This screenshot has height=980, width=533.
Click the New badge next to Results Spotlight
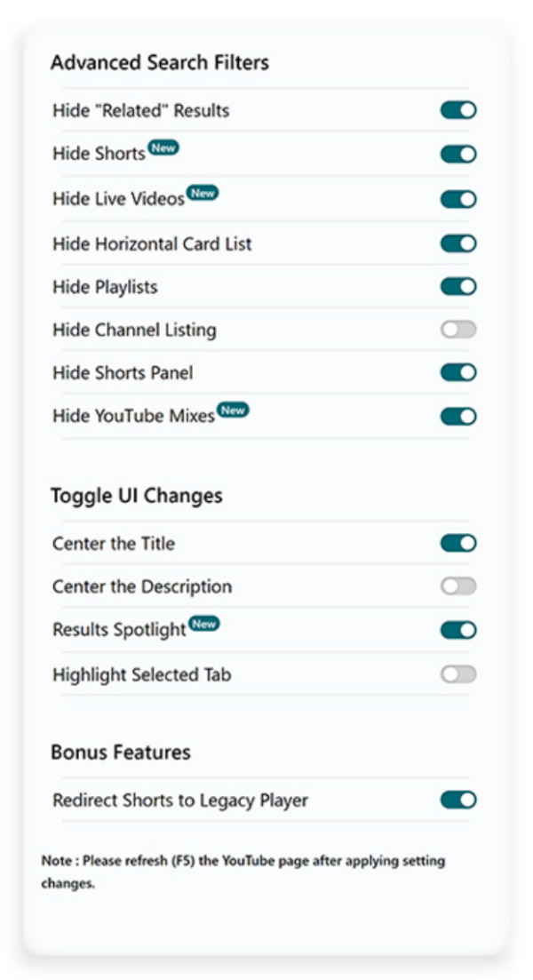click(x=203, y=624)
